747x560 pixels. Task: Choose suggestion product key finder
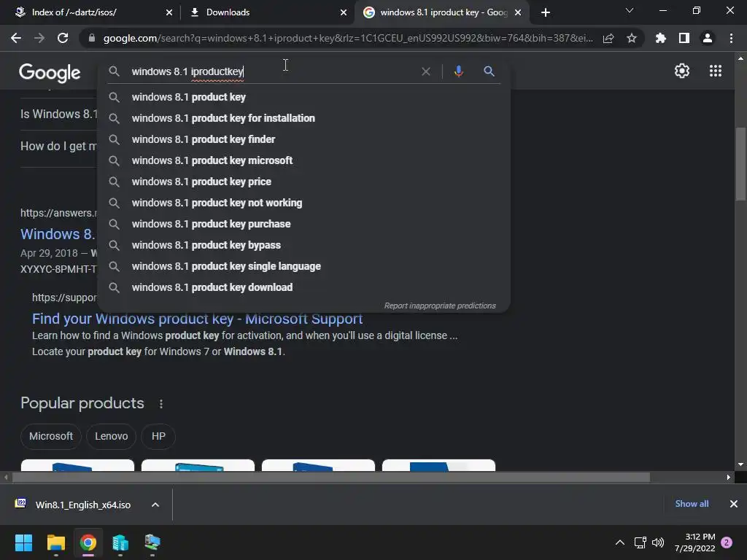(304, 139)
